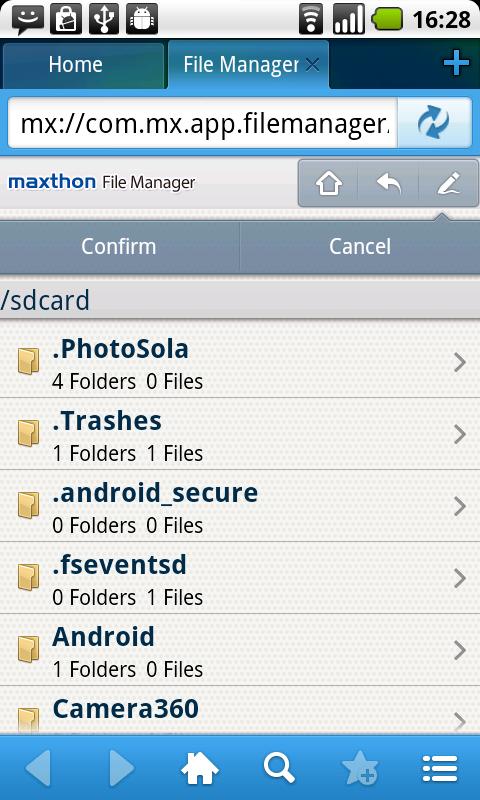This screenshot has height=800, width=480.
Task: Confirm the edit action
Action: point(119,247)
